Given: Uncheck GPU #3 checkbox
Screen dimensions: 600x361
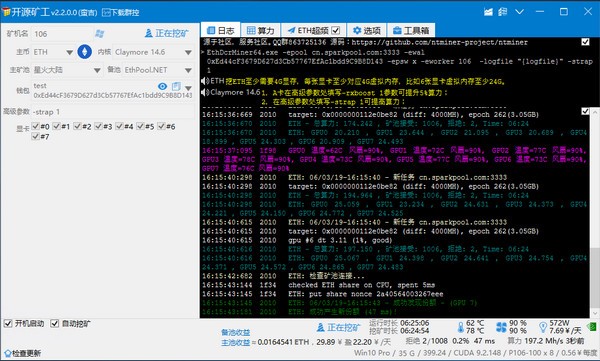Looking at the screenshot, I should tap(98, 126).
